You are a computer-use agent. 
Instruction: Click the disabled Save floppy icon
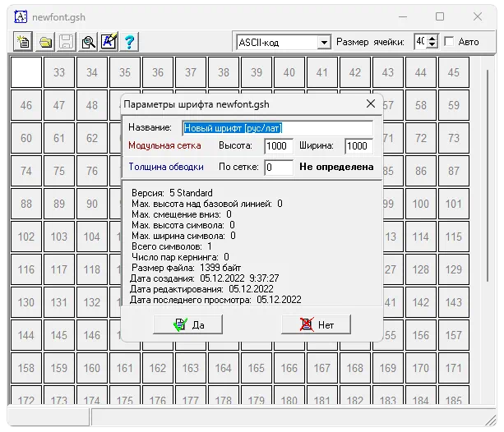[x=67, y=42]
